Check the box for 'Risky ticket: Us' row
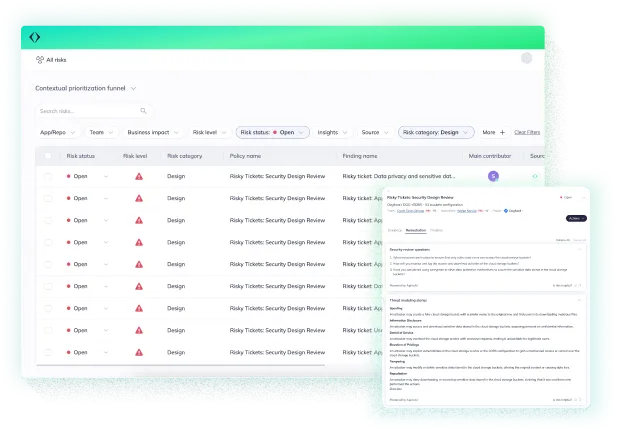Image resolution: width=617 pixels, height=432 pixels. (x=48, y=330)
